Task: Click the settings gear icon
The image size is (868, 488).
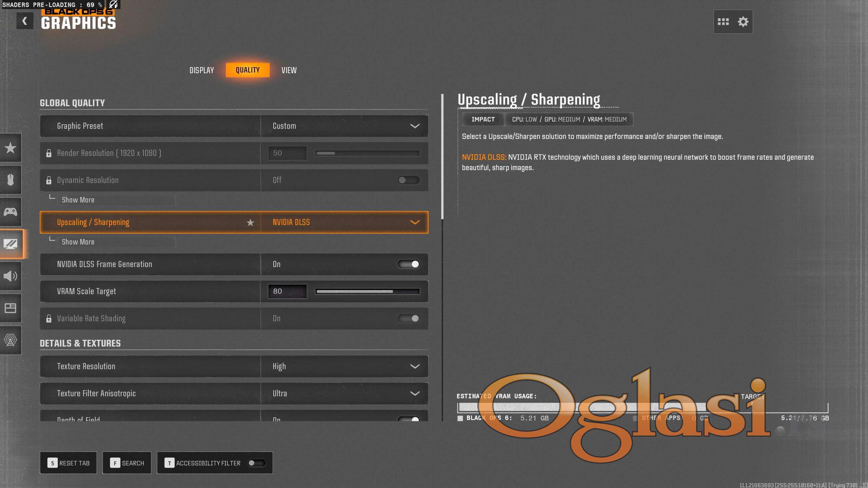Action: click(x=743, y=22)
